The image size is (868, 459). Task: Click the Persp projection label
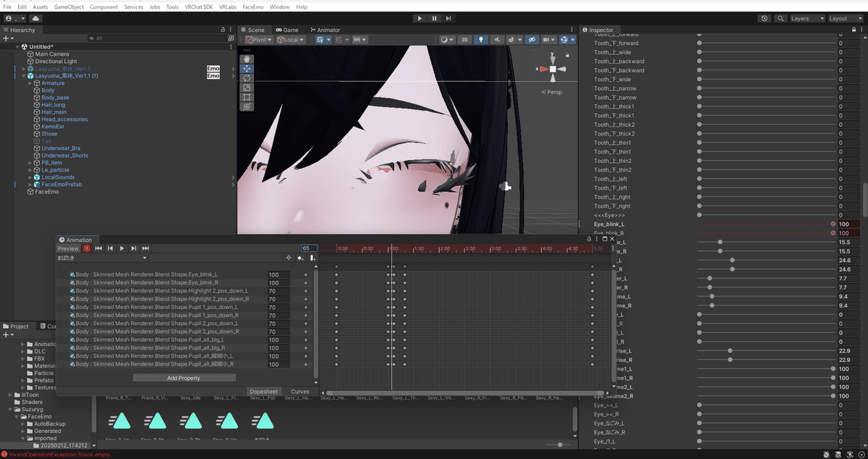551,92
